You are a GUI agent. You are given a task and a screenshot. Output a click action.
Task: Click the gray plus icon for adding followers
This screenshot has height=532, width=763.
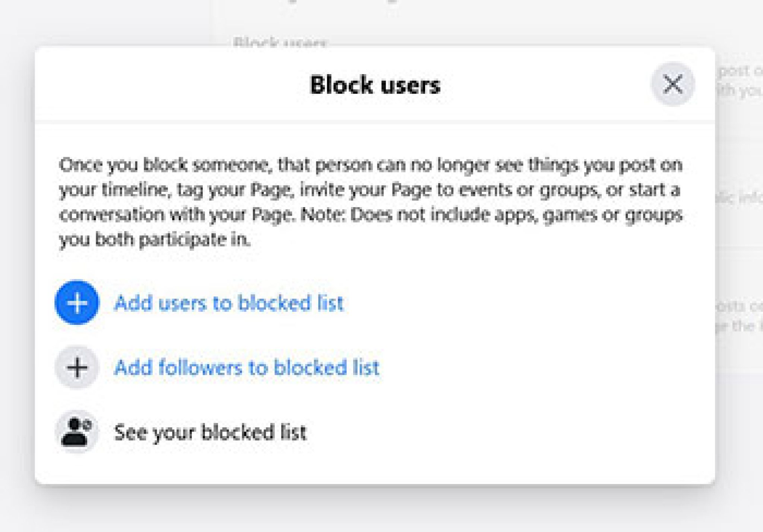coord(77,367)
